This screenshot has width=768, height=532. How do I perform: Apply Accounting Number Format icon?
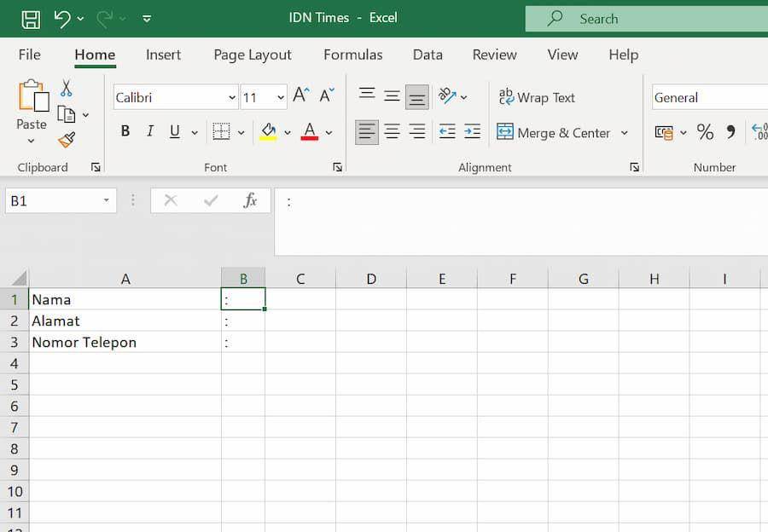[x=664, y=132]
